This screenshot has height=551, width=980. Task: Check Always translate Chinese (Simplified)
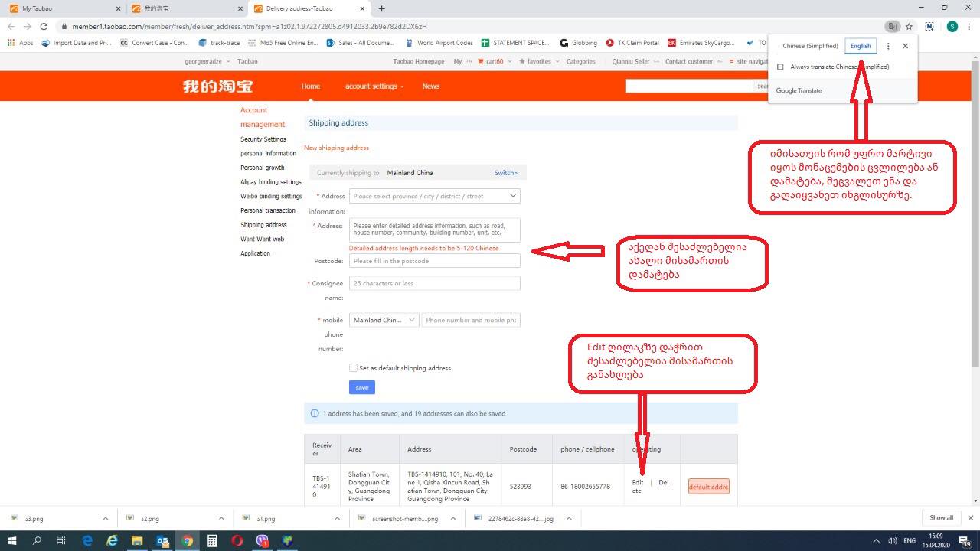tap(780, 67)
